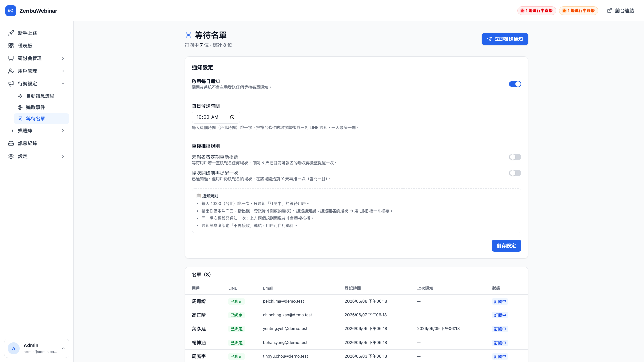Turn off the 啟用每日通知 switch

(x=515, y=84)
